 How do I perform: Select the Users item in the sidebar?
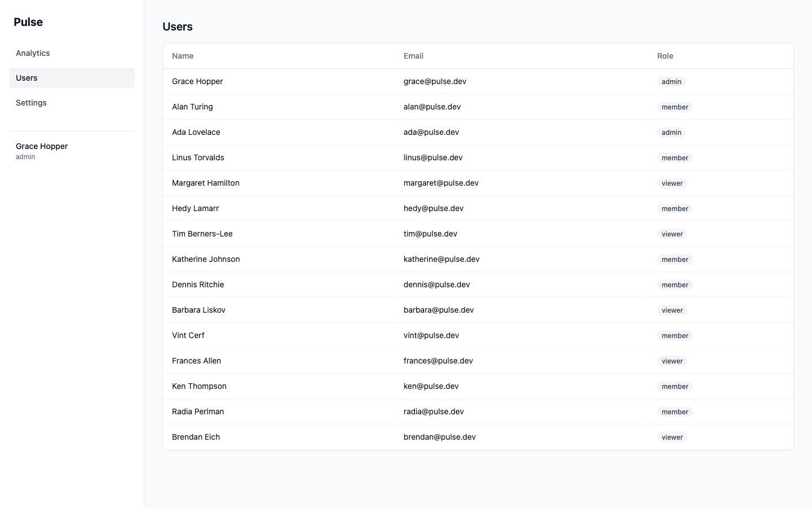pyautogui.click(x=27, y=78)
